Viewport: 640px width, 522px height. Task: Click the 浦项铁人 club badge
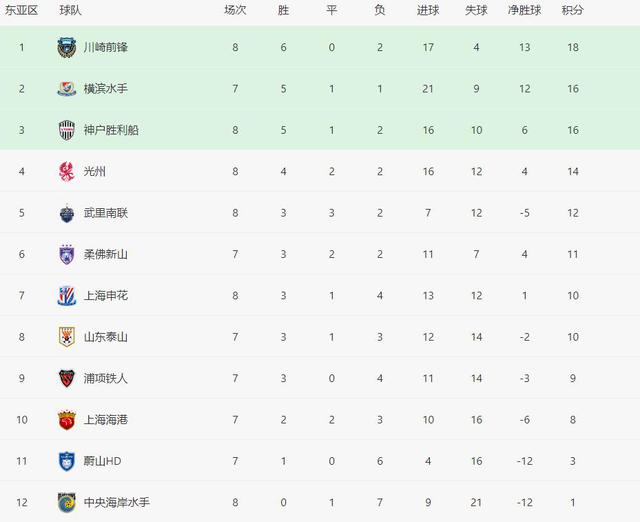tap(67, 378)
